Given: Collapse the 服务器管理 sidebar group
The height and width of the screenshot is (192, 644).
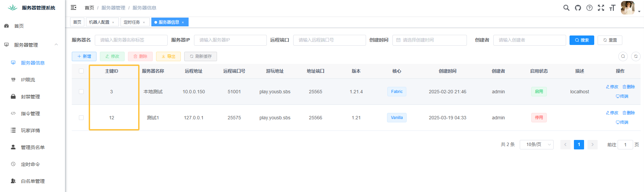Looking at the screenshot, I should pos(32,45).
